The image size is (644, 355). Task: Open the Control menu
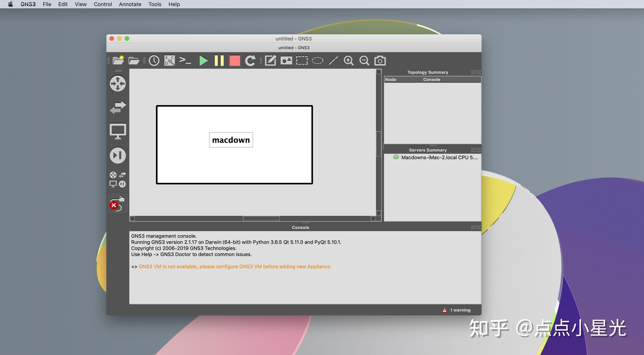pos(103,4)
